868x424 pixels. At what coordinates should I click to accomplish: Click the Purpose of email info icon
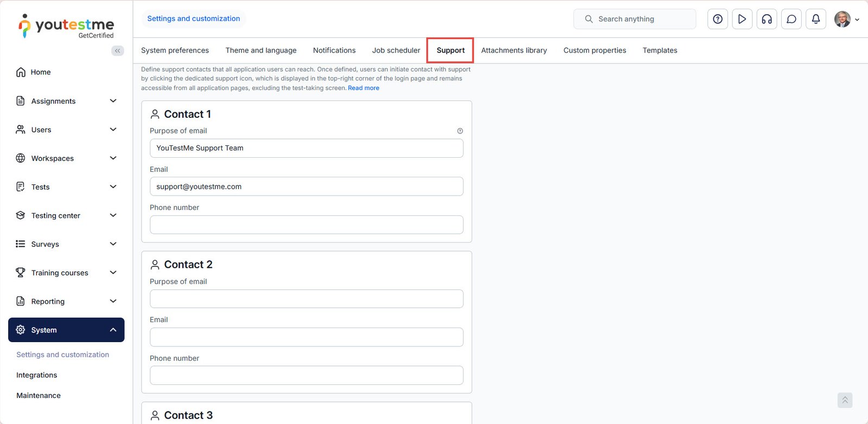click(460, 131)
